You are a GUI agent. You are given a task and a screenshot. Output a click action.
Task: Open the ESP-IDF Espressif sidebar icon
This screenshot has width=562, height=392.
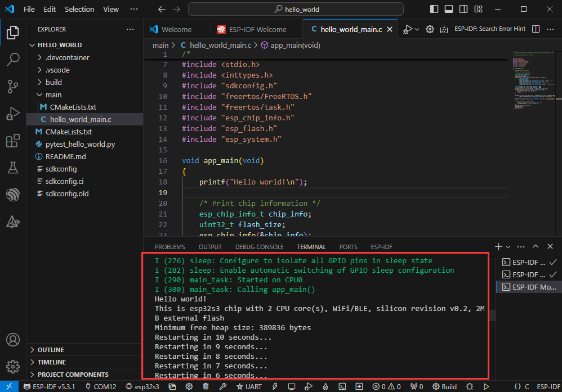tap(12, 195)
